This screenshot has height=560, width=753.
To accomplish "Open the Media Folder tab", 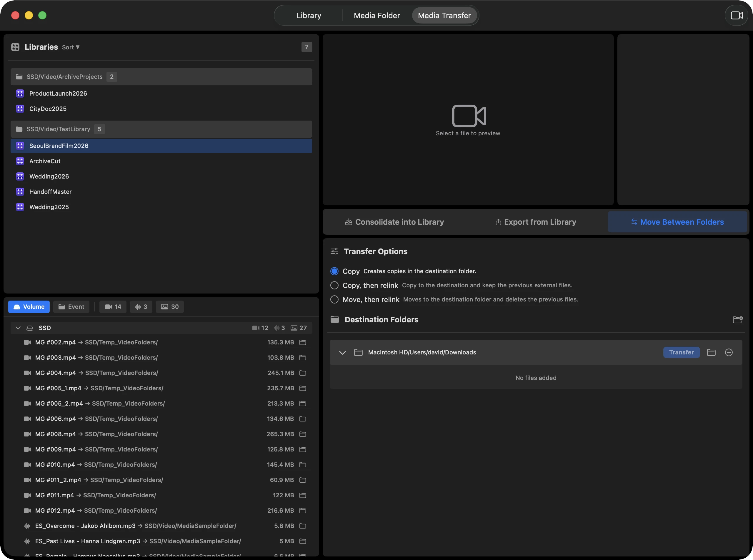I will click(x=377, y=16).
